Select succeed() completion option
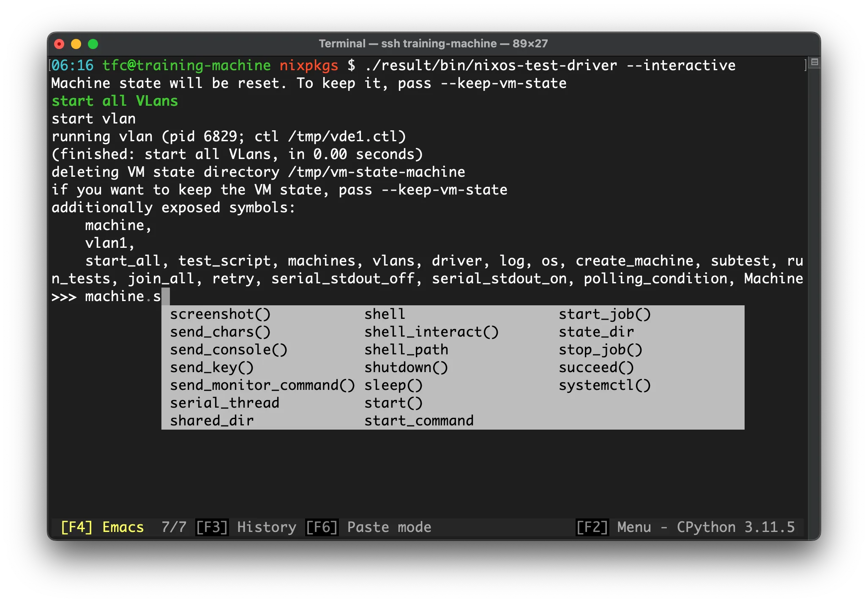868x603 pixels. (596, 367)
